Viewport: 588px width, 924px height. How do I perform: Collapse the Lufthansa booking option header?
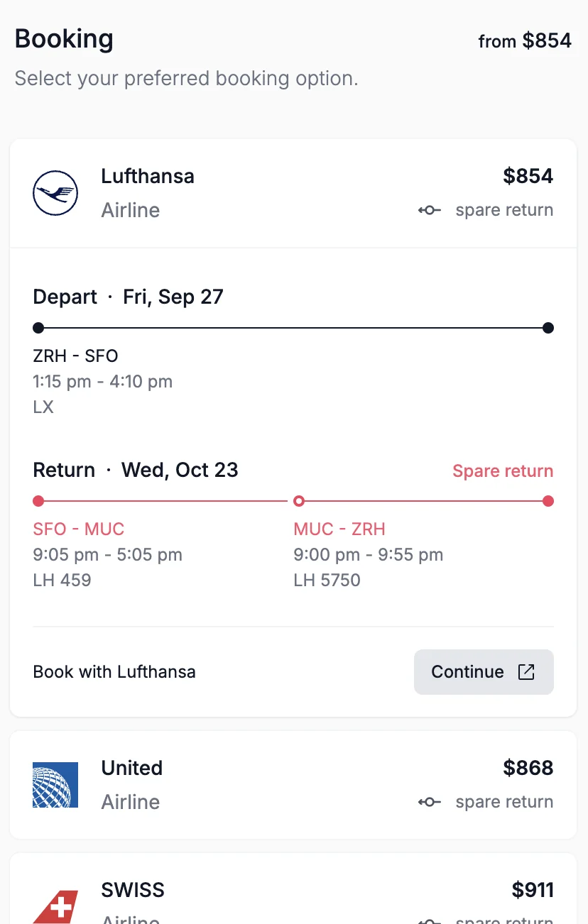tap(293, 193)
